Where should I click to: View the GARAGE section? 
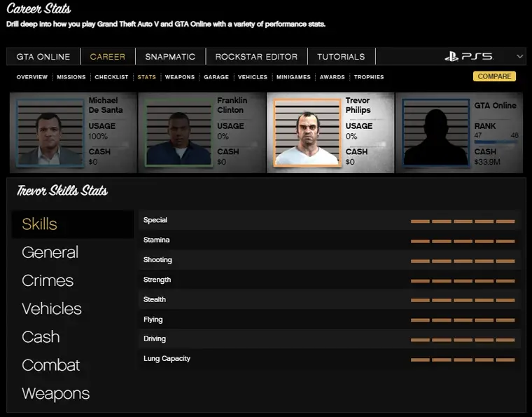coord(216,77)
